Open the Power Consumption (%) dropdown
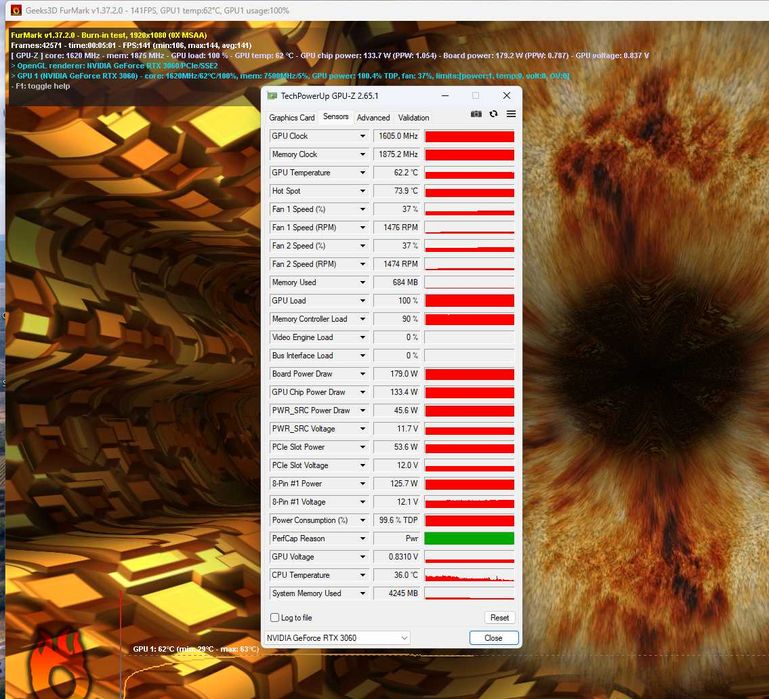 pyautogui.click(x=362, y=520)
